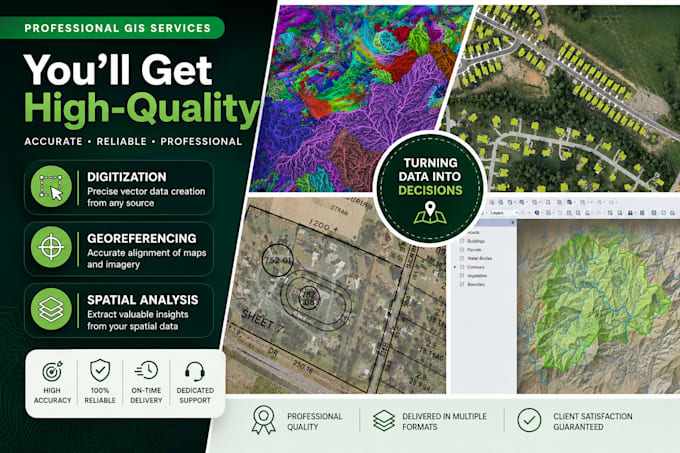Click the "PROFESSIONAL QUALITY" footer label
This screenshot has width=680, height=453.
pos(315,421)
